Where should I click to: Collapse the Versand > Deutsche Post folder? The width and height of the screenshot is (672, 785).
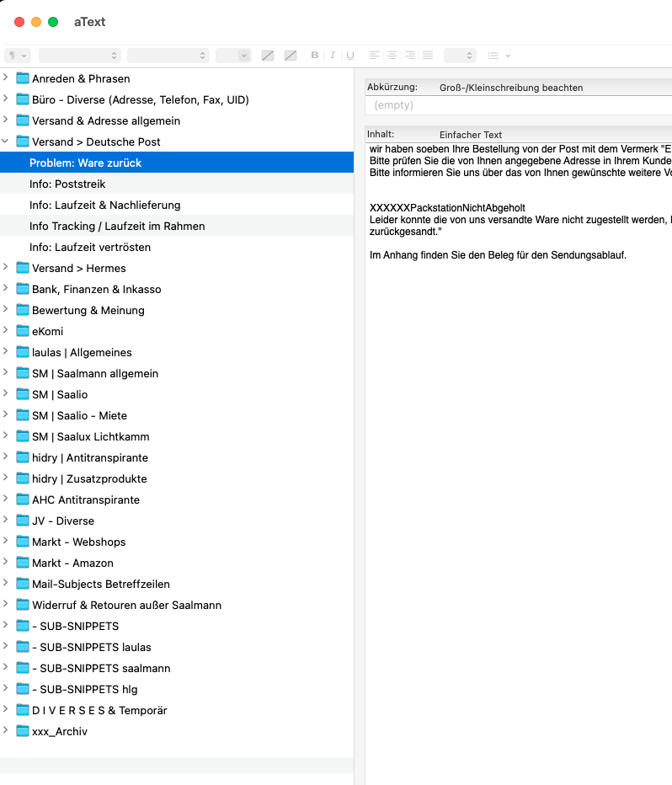pyautogui.click(x=6, y=142)
